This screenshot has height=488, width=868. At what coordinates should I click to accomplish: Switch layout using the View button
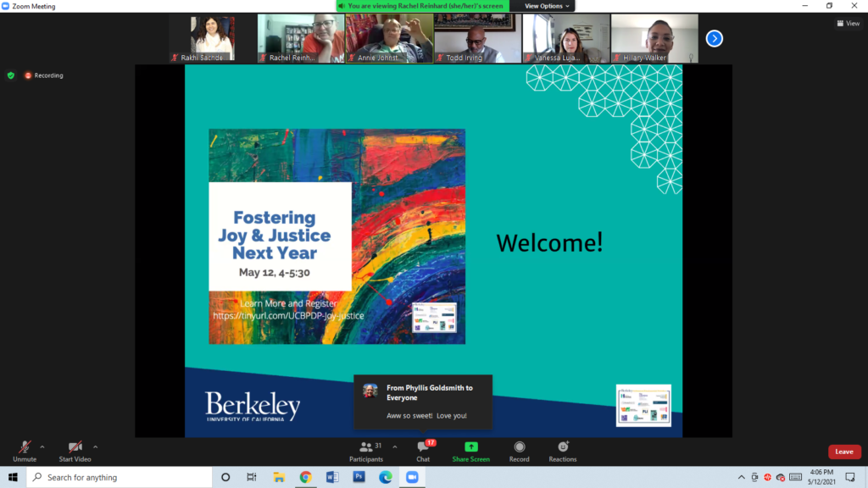(848, 24)
